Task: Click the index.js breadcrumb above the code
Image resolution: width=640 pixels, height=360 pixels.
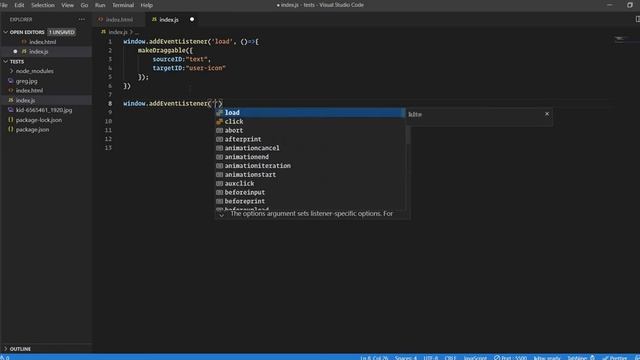Action: 118,32
